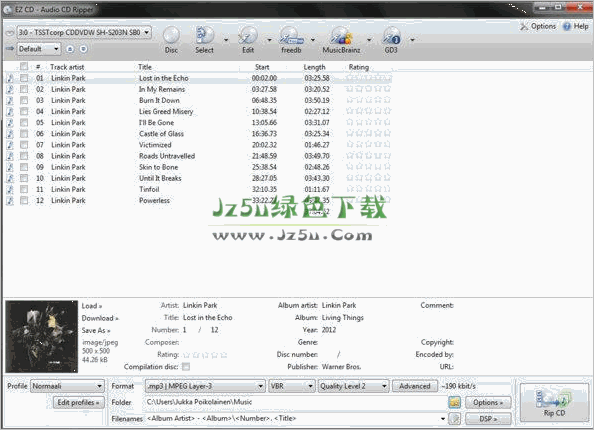Image resolution: width=594 pixels, height=430 pixels.
Task: Select the Until It Breaks track title
Action: click(160, 178)
